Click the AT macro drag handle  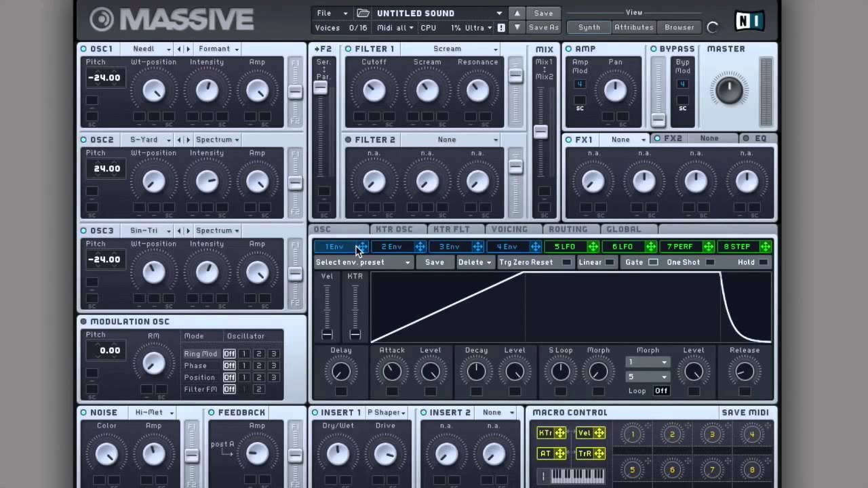coord(560,453)
